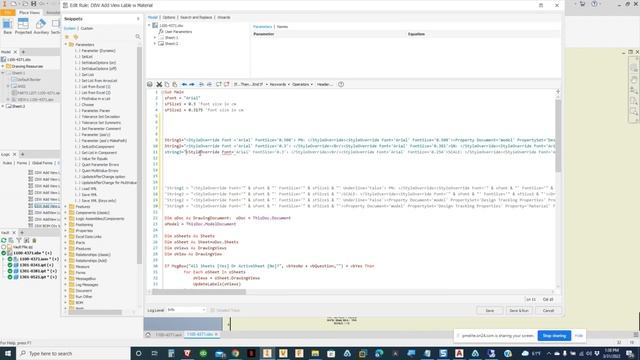Click the Vault filter funnel icon
The height and width of the screenshot is (360, 640).
point(19,240)
